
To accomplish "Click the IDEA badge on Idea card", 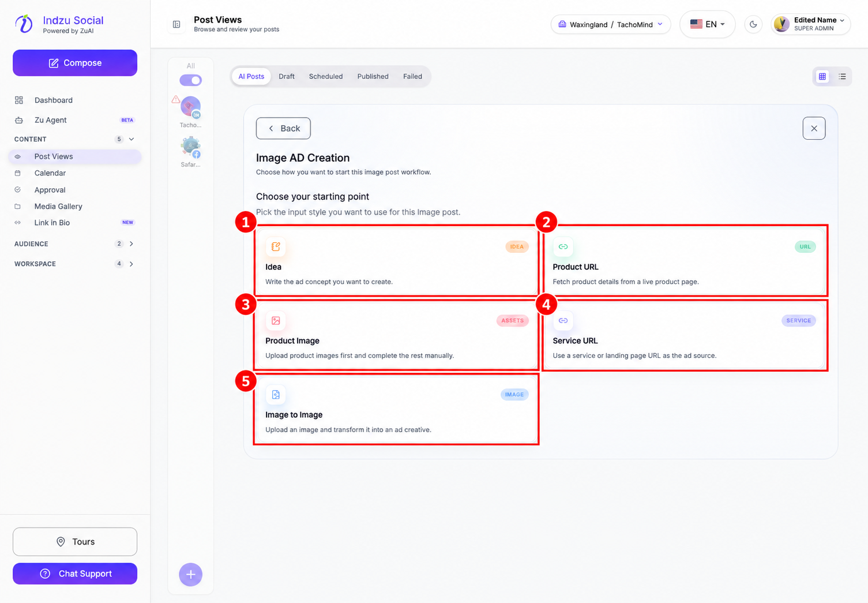I will (517, 246).
